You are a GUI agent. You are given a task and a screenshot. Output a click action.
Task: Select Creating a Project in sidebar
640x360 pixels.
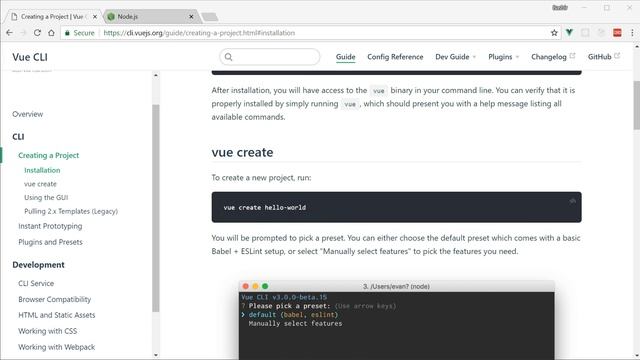(49, 156)
